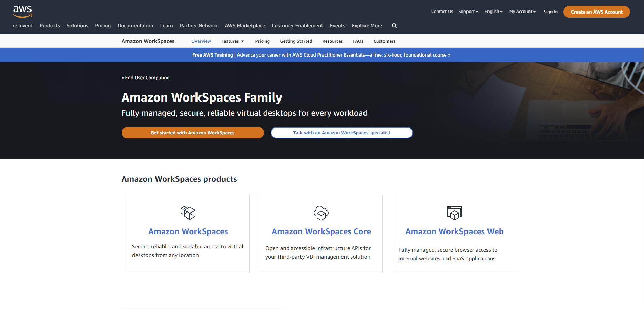
Task: Click the Amazon WorkSpaces box icon
Action: 188,213
